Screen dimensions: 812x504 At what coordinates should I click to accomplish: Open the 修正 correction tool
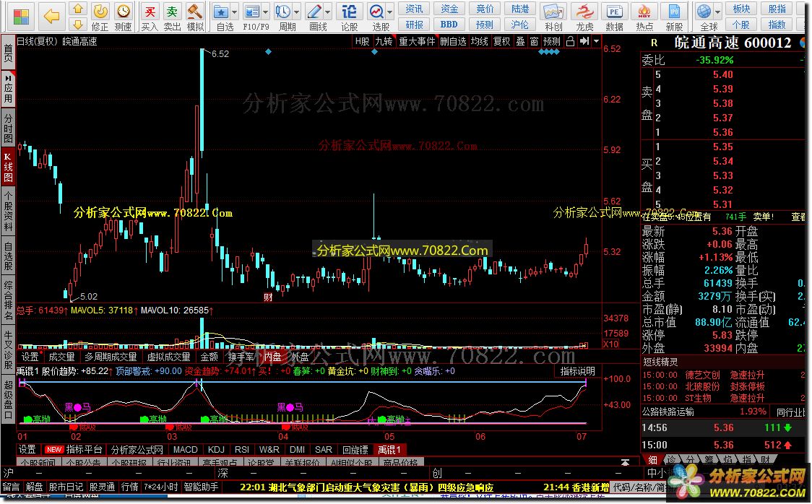[x=100, y=17]
